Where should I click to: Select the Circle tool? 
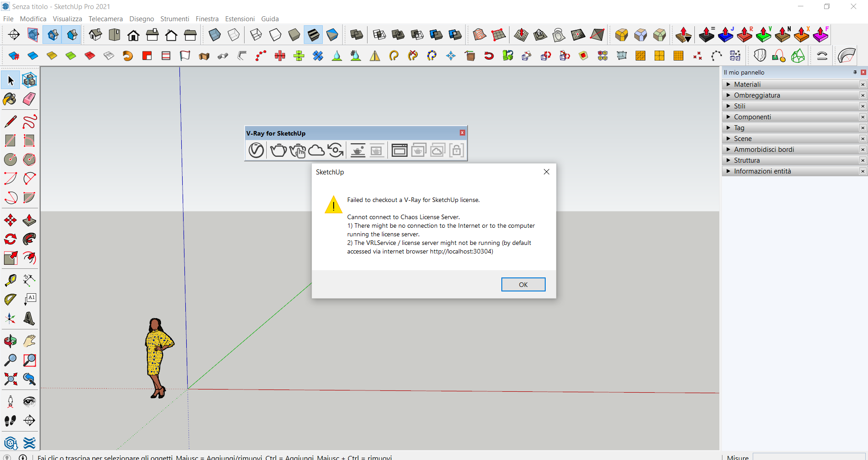(x=10, y=160)
